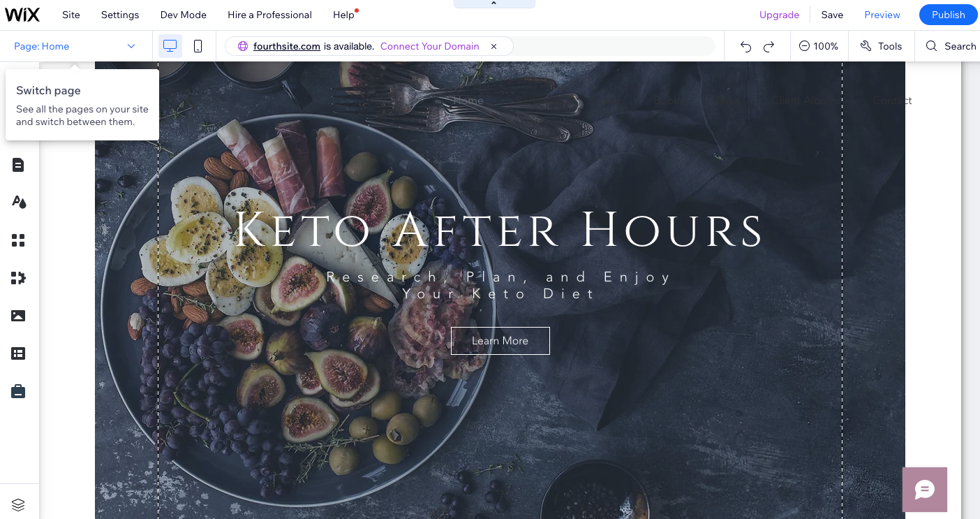Expand the Page: Home dropdown

coord(75,46)
